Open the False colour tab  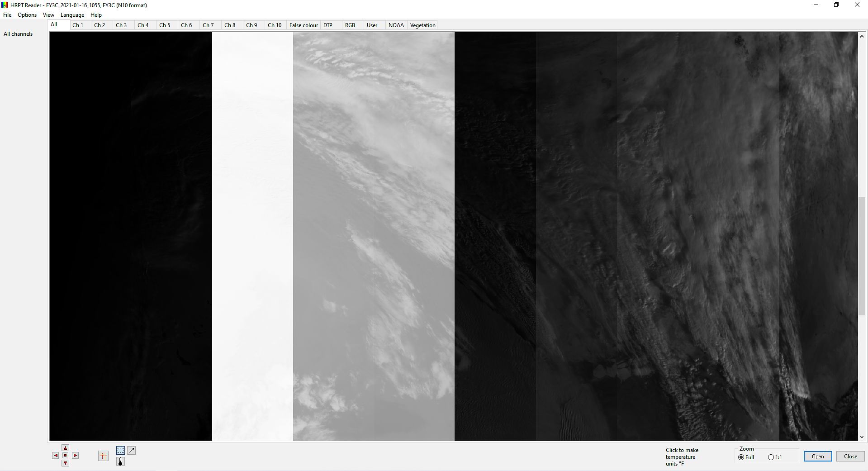304,25
